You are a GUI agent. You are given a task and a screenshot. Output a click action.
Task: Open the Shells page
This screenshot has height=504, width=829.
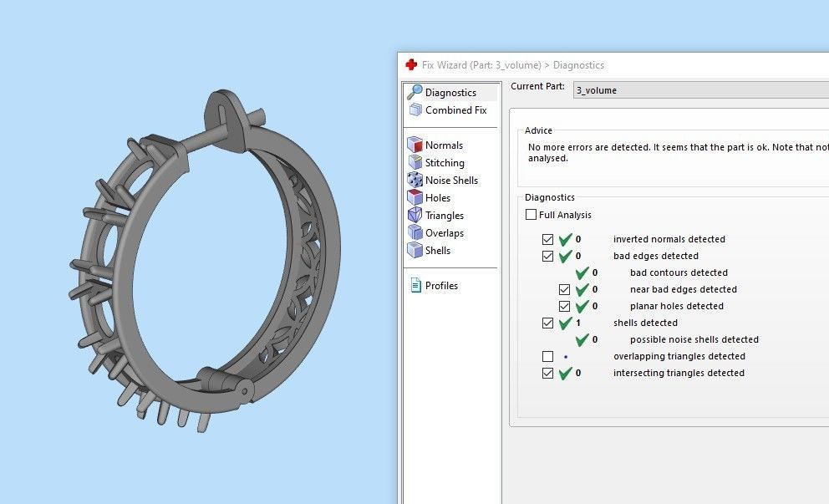[x=438, y=250]
